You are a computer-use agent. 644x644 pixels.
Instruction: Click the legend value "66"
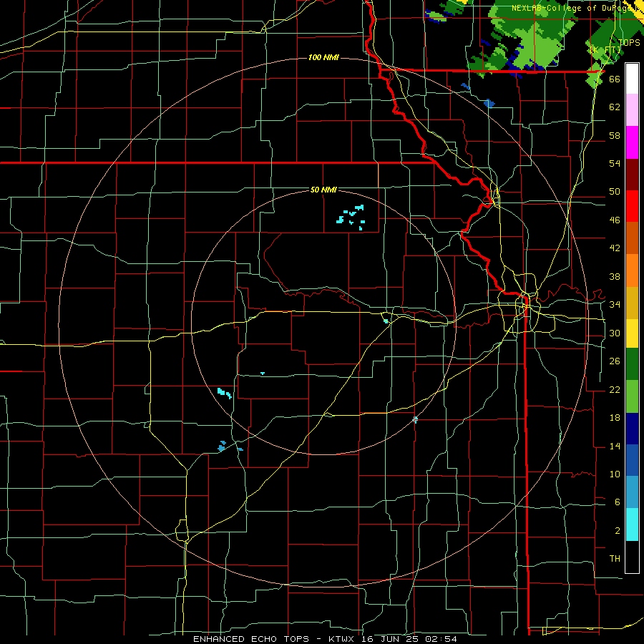615,79
